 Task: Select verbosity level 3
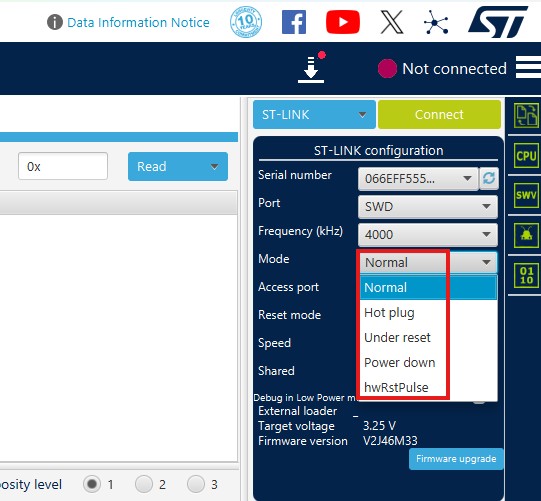click(x=196, y=484)
